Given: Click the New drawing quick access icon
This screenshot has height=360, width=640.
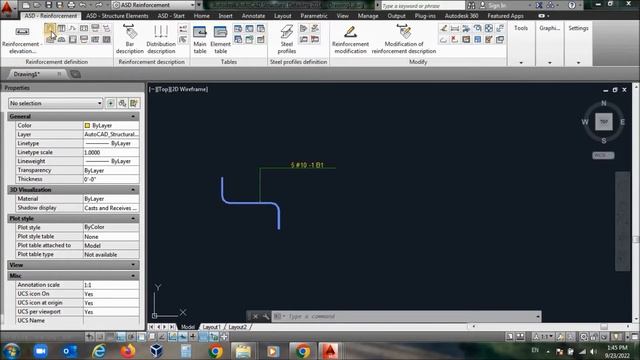Looking at the screenshot, I should click(26, 5).
